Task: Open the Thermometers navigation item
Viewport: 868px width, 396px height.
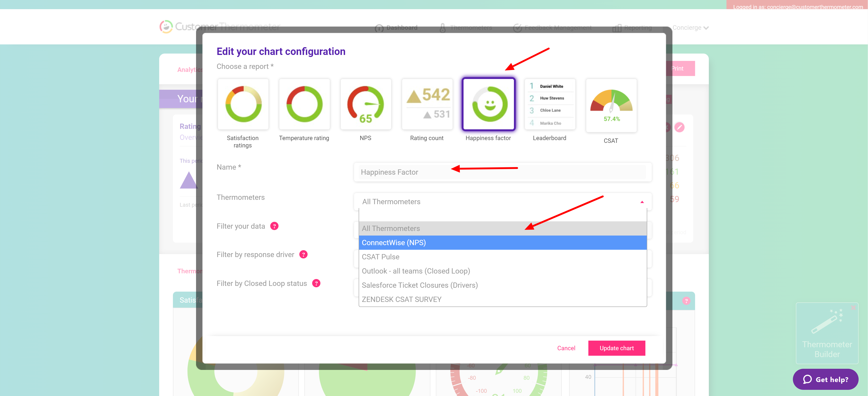Action: pos(466,28)
